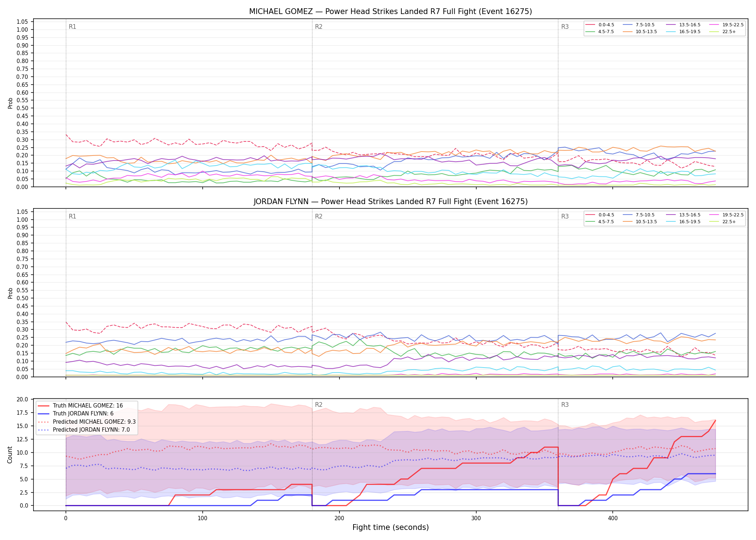
Task: Click 'Predicted MICHAEL GOMEZ: 9.3' legend entry
Action: click(x=87, y=422)
